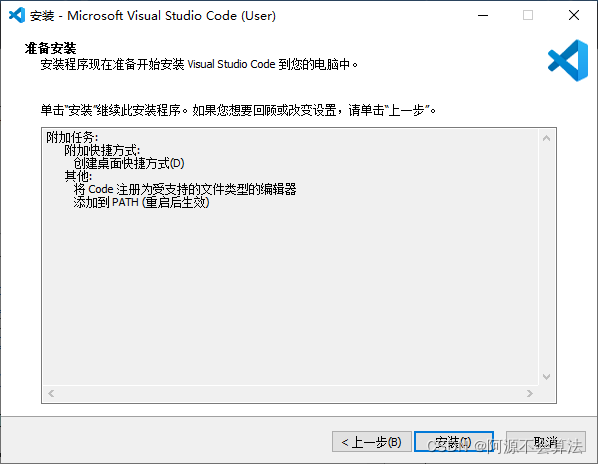Start installation with the 安装(I) button
Screen dimensions: 598x464
click(x=454, y=442)
